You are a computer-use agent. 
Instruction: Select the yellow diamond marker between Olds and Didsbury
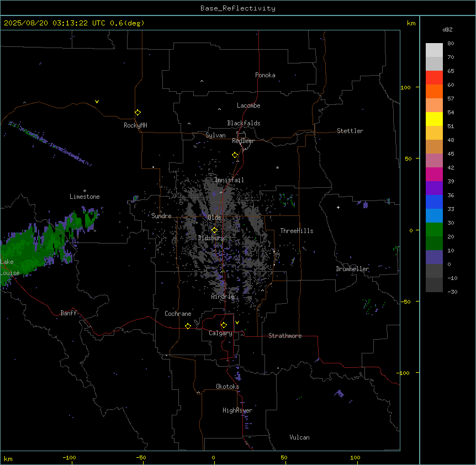(x=214, y=230)
